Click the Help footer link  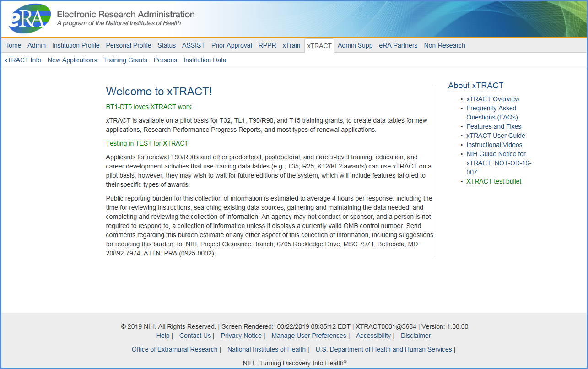[x=163, y=336]
